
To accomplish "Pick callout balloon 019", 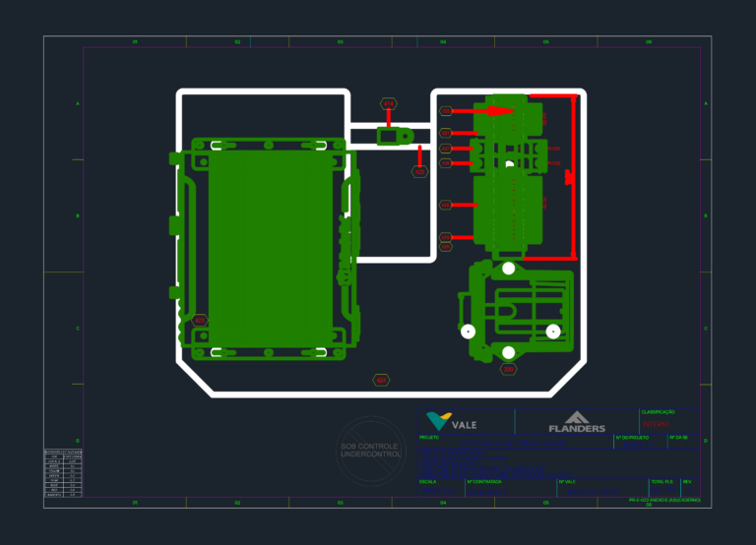I will [446, 237].
